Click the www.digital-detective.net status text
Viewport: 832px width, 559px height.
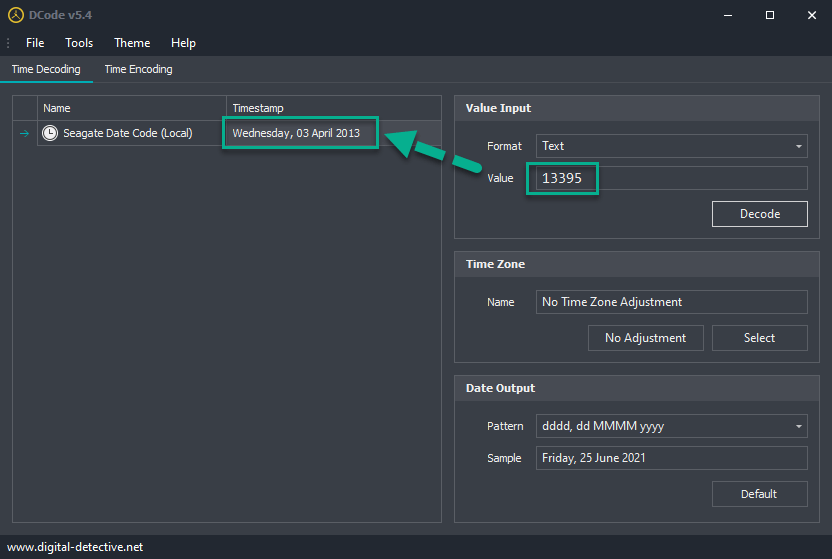(75, 547)
